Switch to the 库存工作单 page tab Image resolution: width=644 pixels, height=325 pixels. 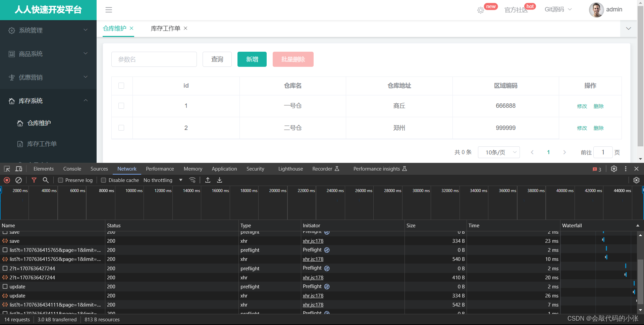coord(166,29)
